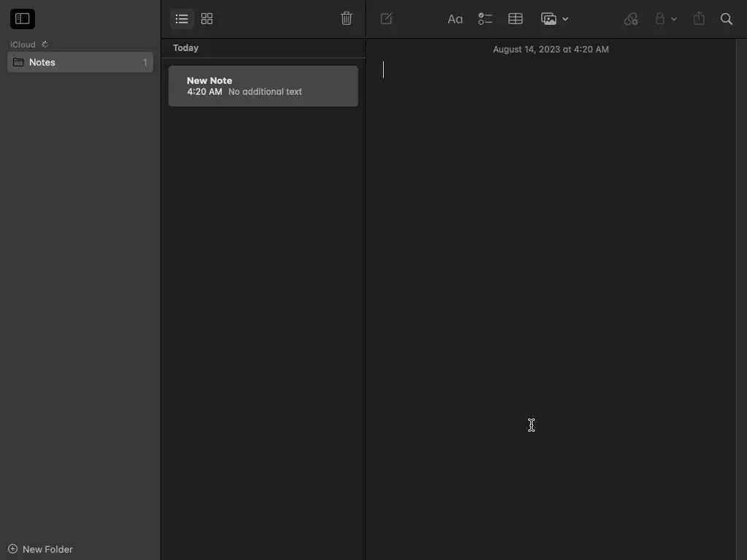Select the Notes folder in sidebar
This screenshot has height=560, width=747.
point(80,62)
